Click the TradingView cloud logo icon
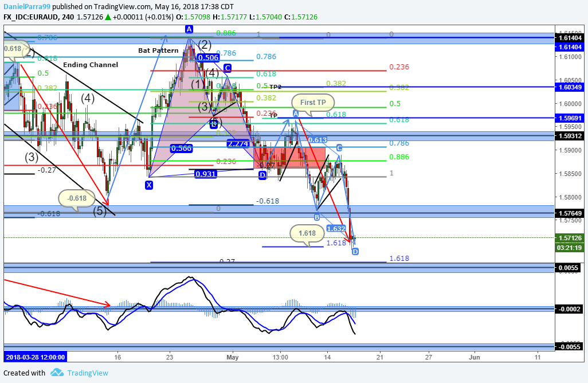The height and width of the screenshot is (383, 588). pyautogui.click(x=57, y=373)
